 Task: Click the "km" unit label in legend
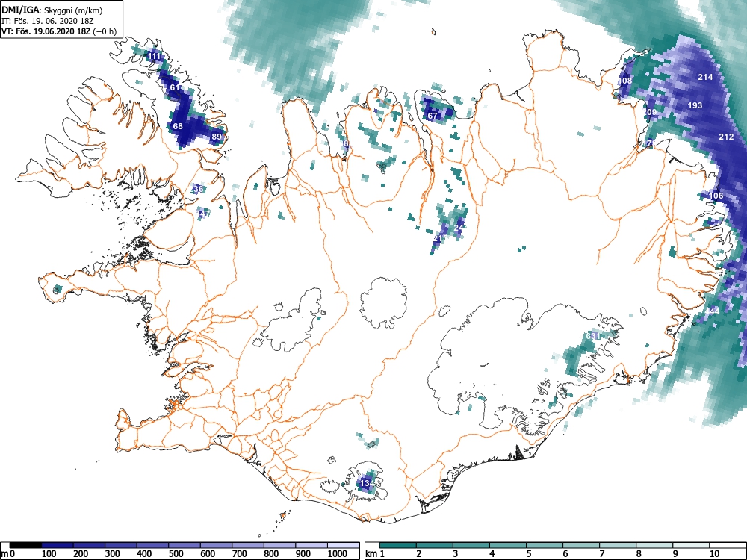point(371,554)
